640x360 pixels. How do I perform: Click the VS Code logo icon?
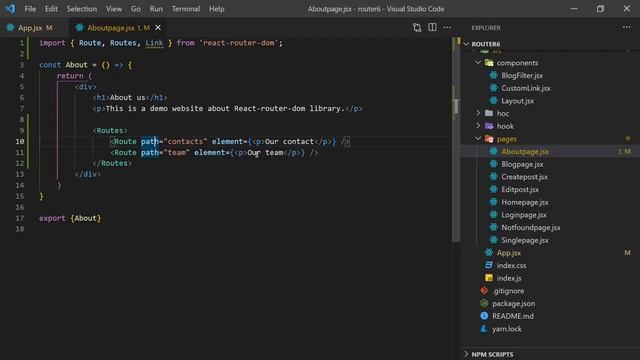10,8
